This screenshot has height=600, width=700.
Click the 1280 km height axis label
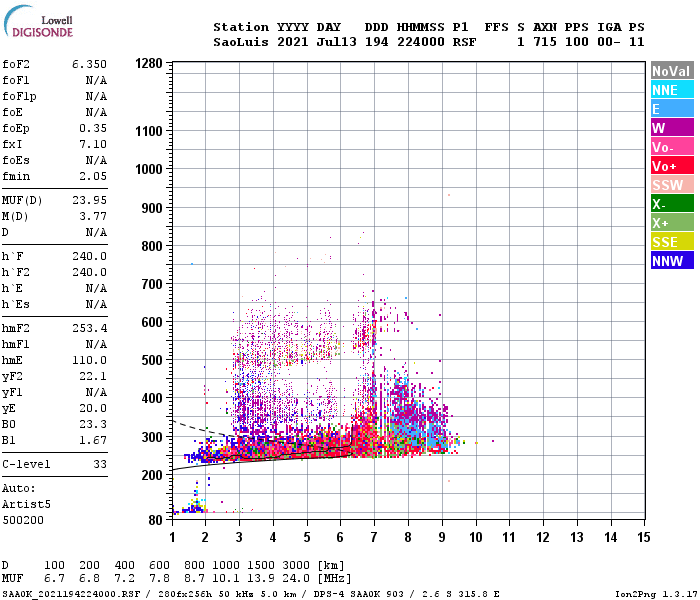149,63
